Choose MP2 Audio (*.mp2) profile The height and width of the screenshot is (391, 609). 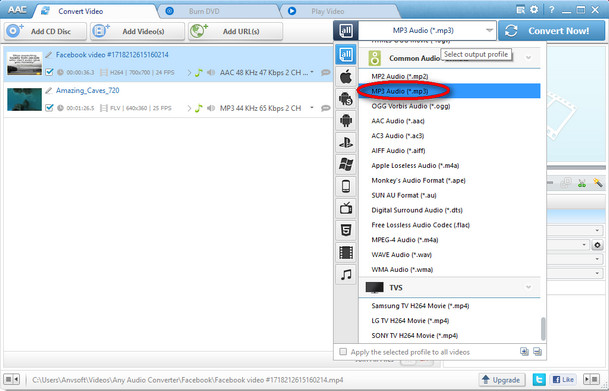[450, 76]
